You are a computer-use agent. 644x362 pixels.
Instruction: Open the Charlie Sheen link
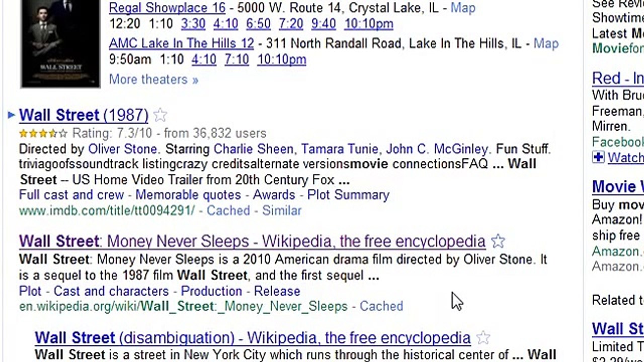tap(253, 149)
